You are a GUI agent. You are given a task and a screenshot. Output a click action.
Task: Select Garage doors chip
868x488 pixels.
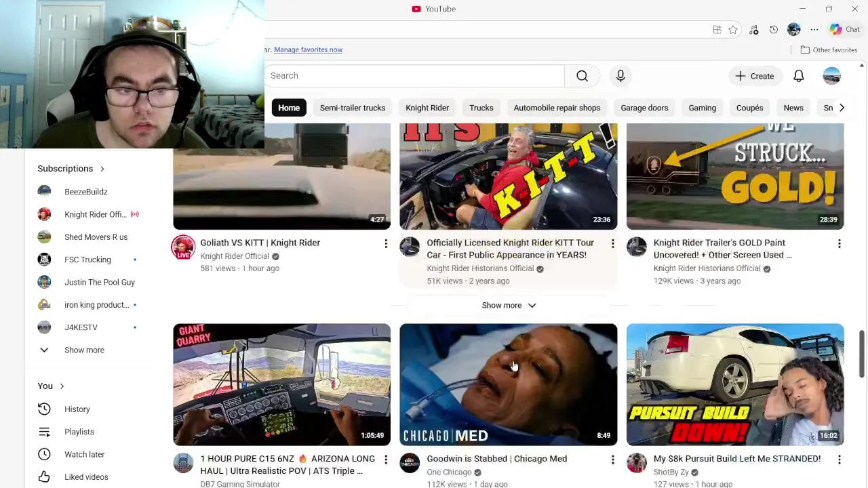[644, 108]
